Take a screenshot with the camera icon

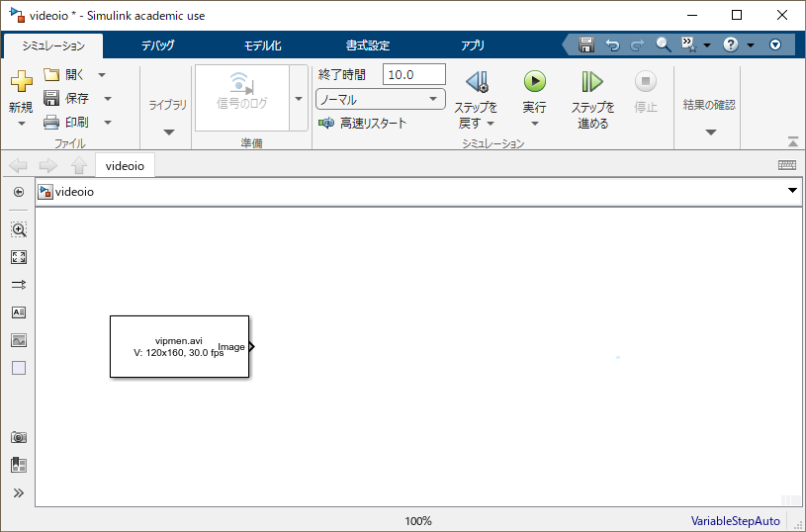point(19,437)
